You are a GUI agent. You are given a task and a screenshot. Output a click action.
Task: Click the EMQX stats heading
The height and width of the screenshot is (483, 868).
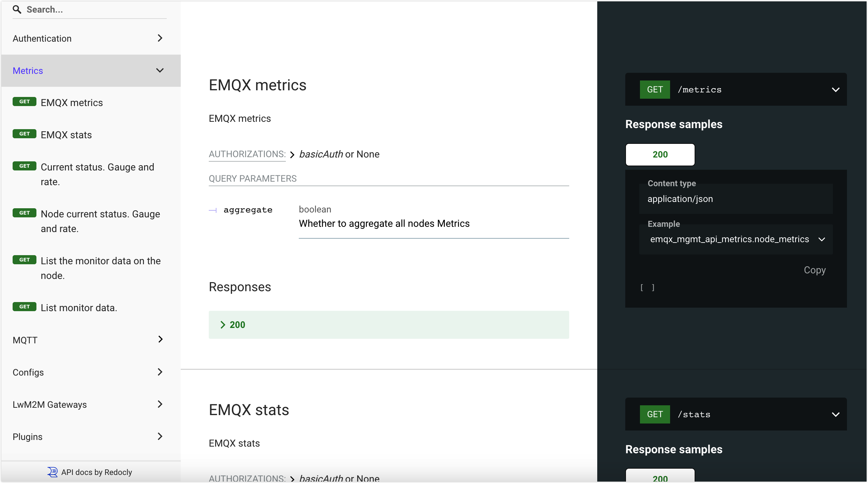coord(249,410)
